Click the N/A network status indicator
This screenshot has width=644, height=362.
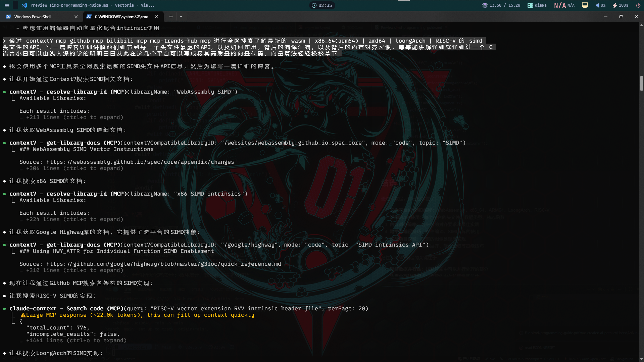coord(564,5)
